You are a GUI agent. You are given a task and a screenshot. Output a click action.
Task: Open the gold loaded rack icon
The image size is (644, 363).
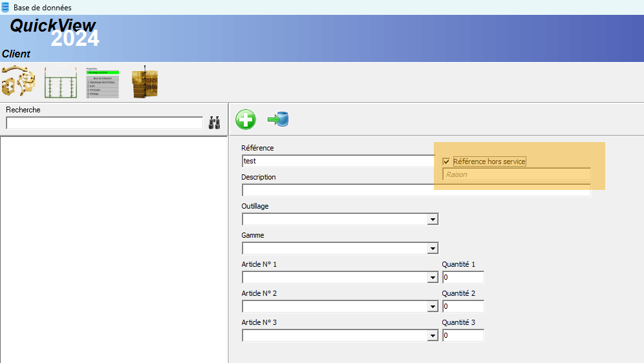tap(145, 81)
